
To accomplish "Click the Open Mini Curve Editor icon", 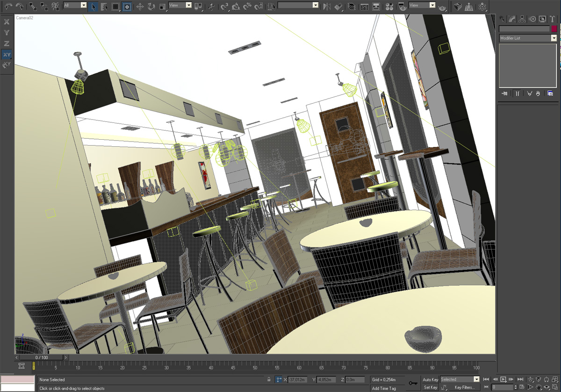I will (x=21, y=366).
